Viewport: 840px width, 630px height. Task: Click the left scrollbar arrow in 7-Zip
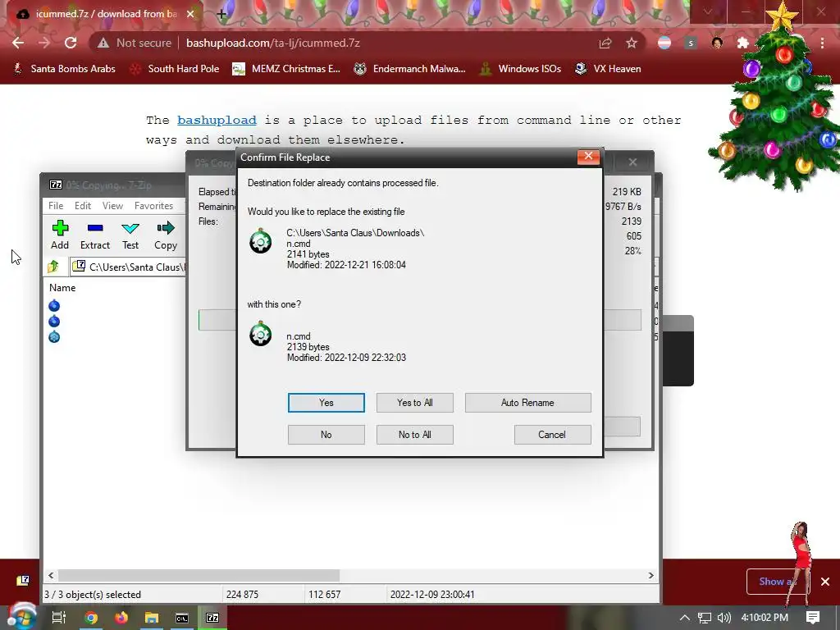tap(51, 575)
